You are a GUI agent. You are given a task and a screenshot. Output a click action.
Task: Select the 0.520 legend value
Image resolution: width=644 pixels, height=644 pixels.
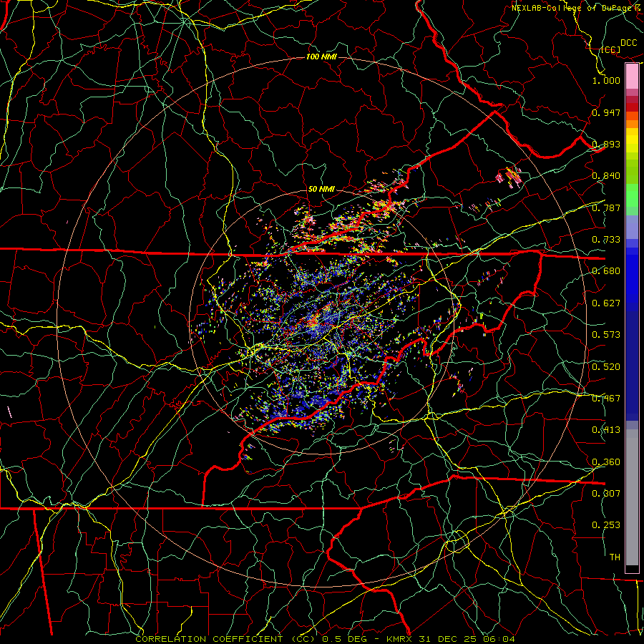[606, 367]
